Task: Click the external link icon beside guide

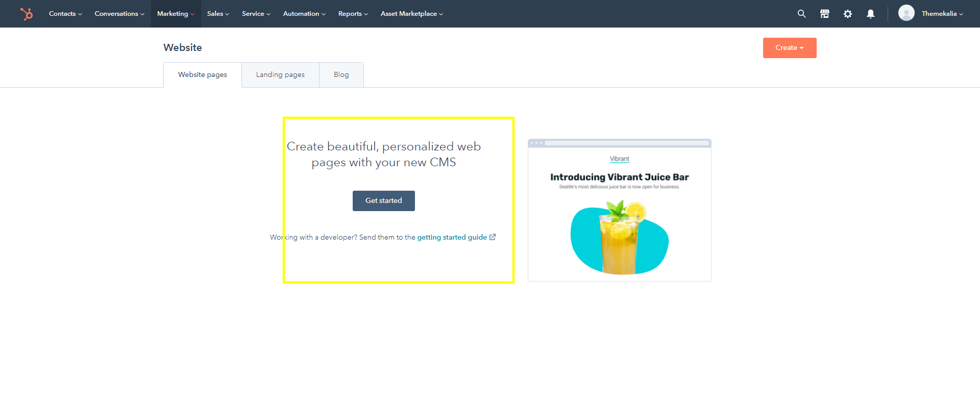Action: coord(493,237)
